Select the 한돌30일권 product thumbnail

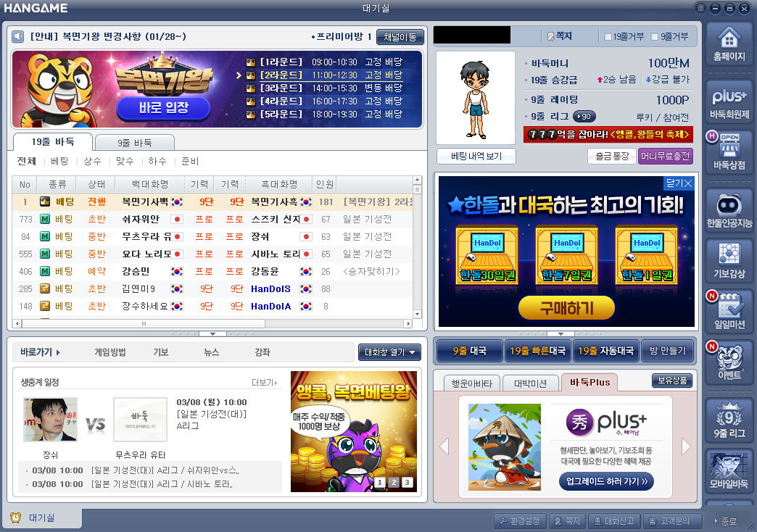tap(487, 254)
